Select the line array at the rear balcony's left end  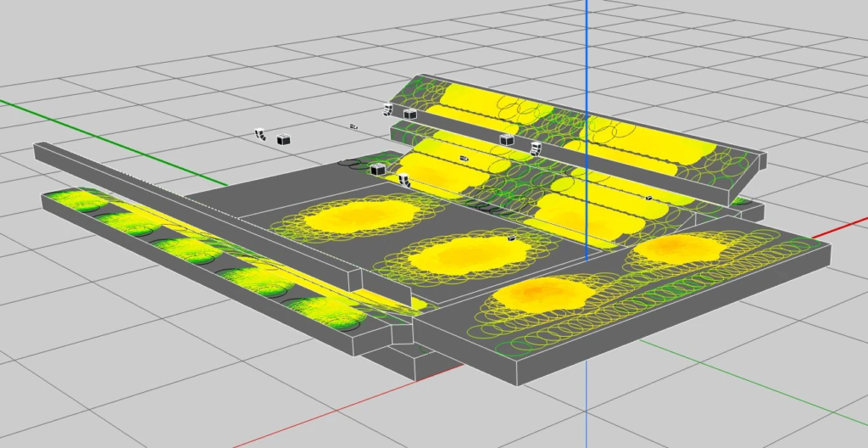click(x=388, y=109)
